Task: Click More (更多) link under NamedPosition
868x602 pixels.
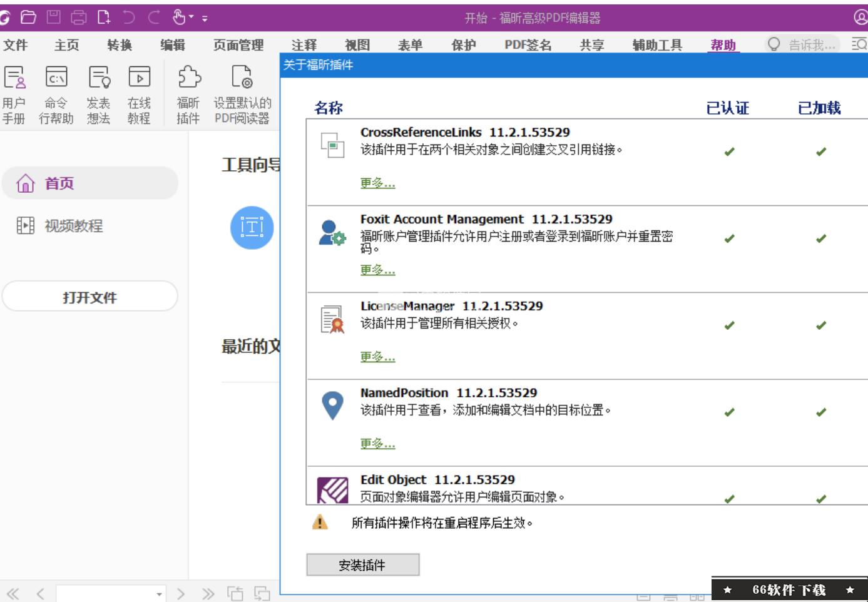Action: coord(377,444)
